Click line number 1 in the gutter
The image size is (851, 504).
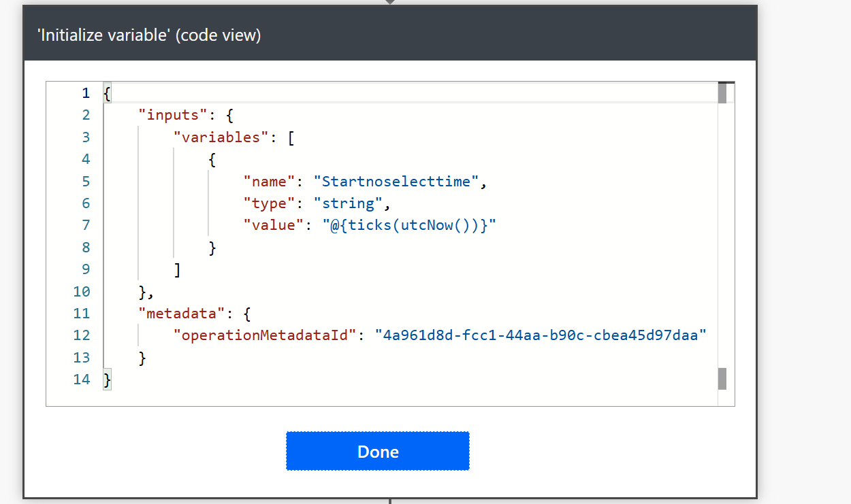point(85,93)
